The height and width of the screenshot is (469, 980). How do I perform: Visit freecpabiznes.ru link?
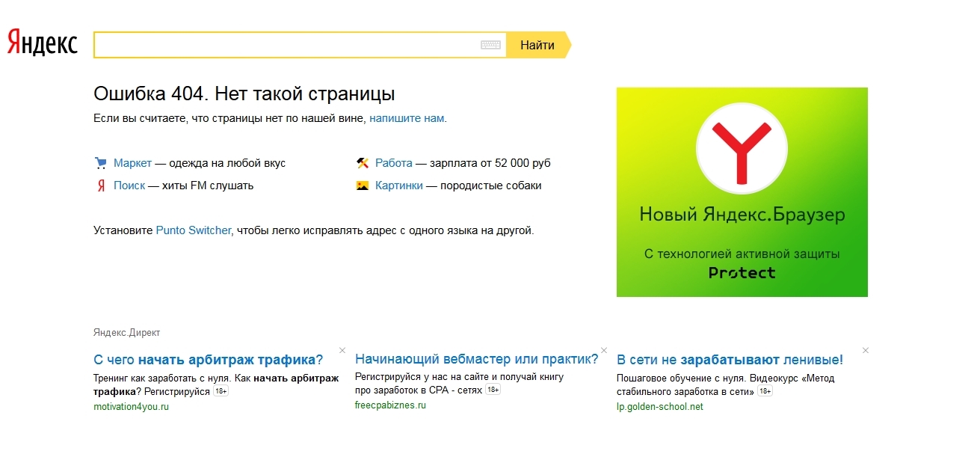[x=390, y=405]
